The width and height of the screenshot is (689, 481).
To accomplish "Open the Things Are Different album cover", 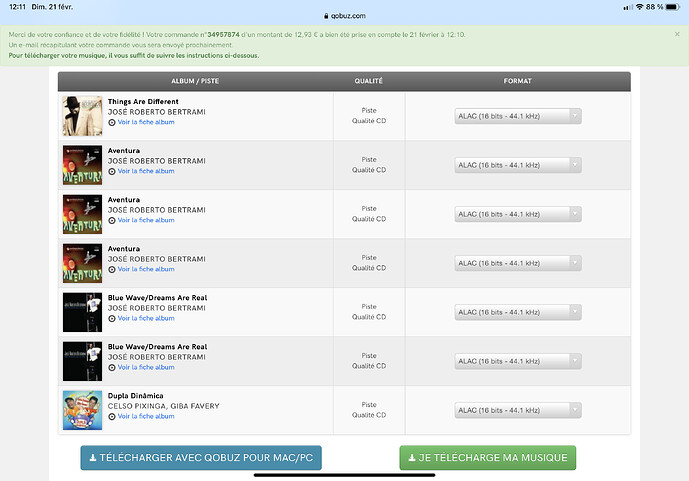I will tap(82, 116).
